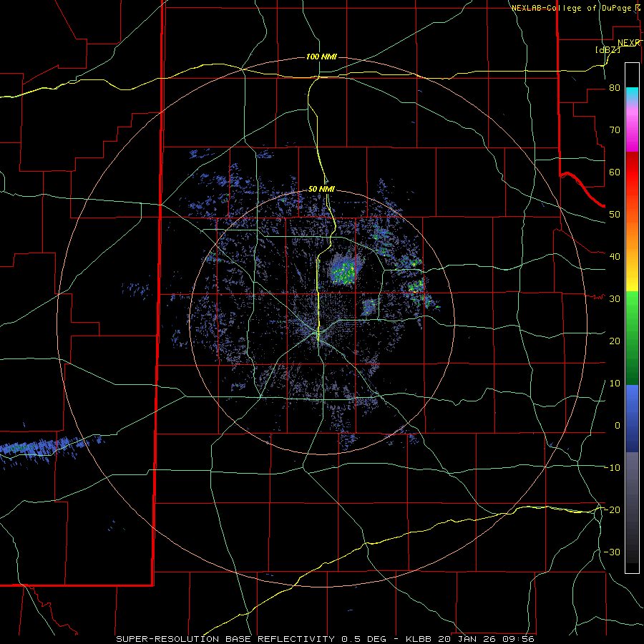Click the "NEXR" label at top right

click(629, 43)
